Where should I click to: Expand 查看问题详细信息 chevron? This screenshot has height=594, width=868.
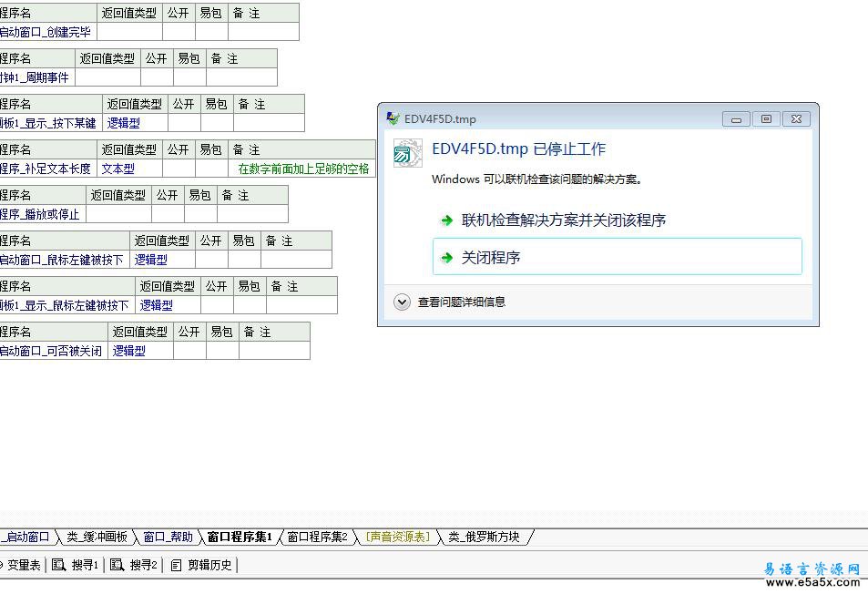point(402,302)
